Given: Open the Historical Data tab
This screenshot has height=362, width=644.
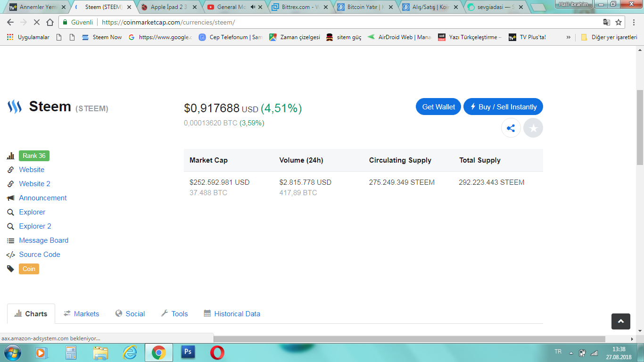Looking at the screenshot, I should 232,314.
